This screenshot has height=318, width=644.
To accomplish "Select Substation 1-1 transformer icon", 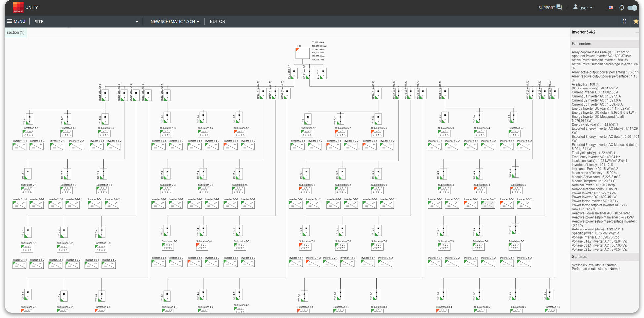I will pos(29,134).
